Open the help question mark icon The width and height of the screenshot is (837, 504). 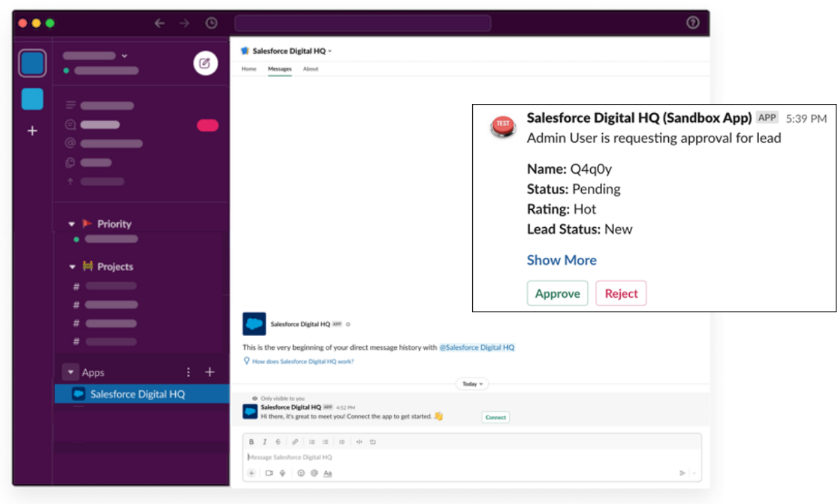coord(693,22)
